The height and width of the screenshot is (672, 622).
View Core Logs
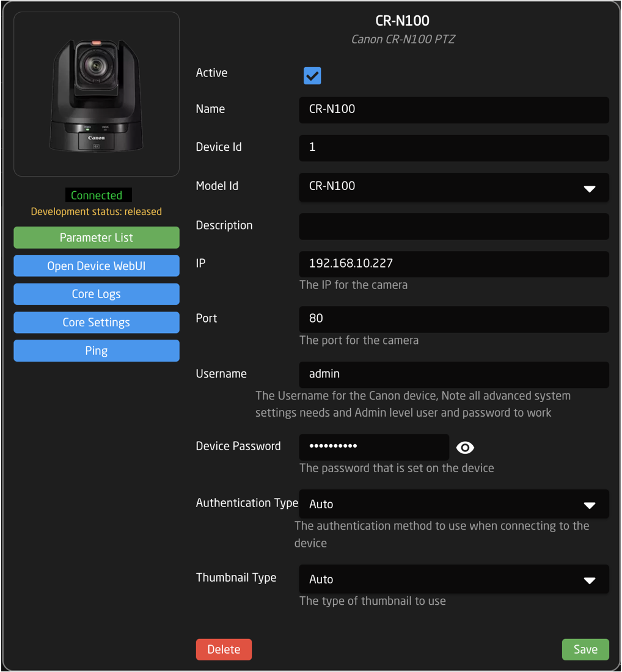tap(97, 294)
